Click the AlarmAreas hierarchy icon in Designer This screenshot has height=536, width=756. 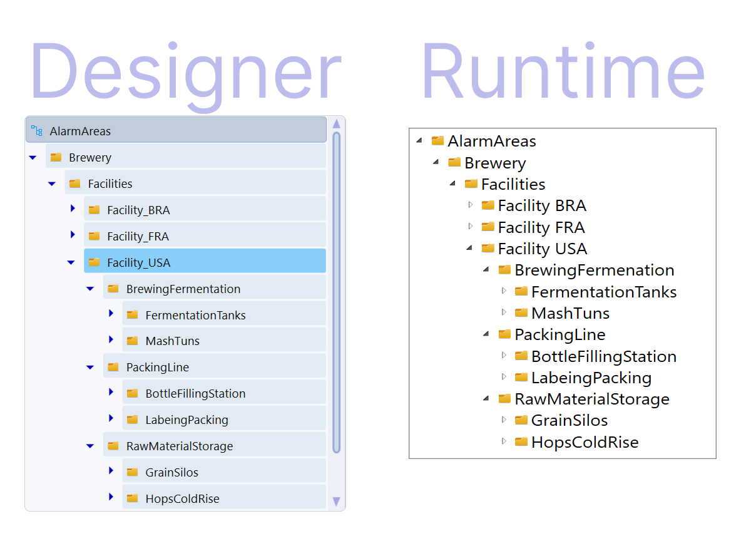coord(37,131)
